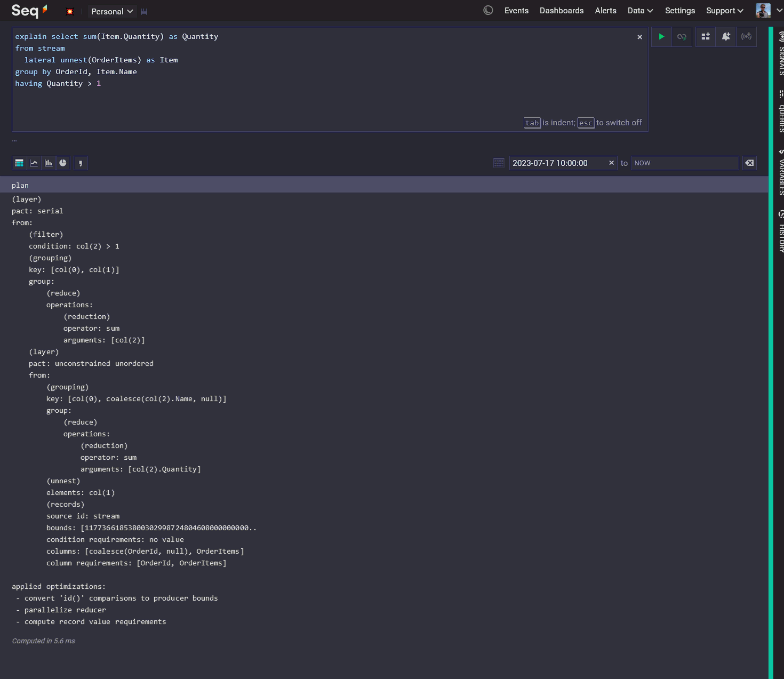The width and height of the screenshot is (784, 679).
Task: Click the loop/tail query button
Action: coord(682,37)
